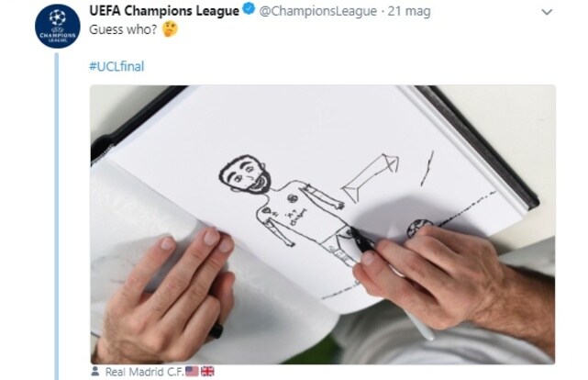Screen dimensions: 588x380
Task: Click the blue verified badge
Action: (x=249, y=10)
